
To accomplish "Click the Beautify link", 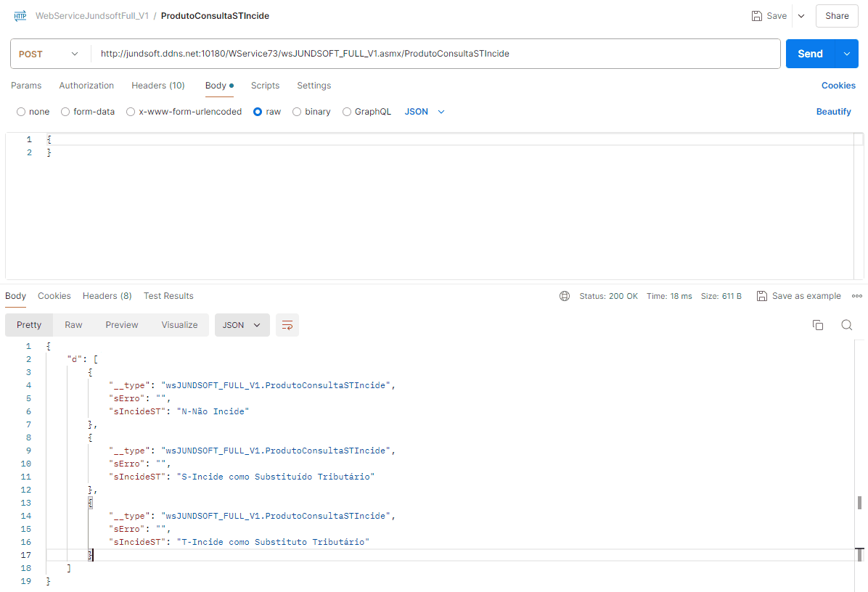I will [833, 112].
